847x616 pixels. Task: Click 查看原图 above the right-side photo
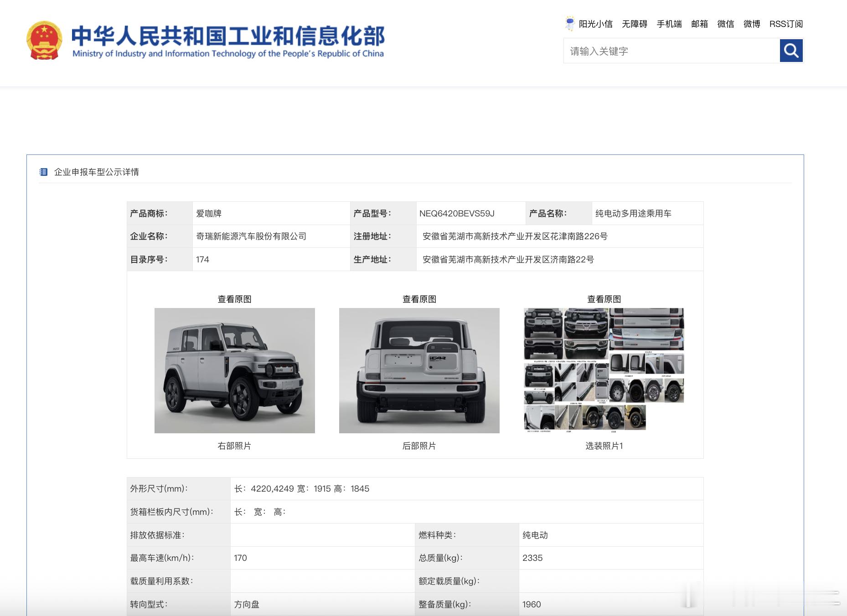pos(234,299)
